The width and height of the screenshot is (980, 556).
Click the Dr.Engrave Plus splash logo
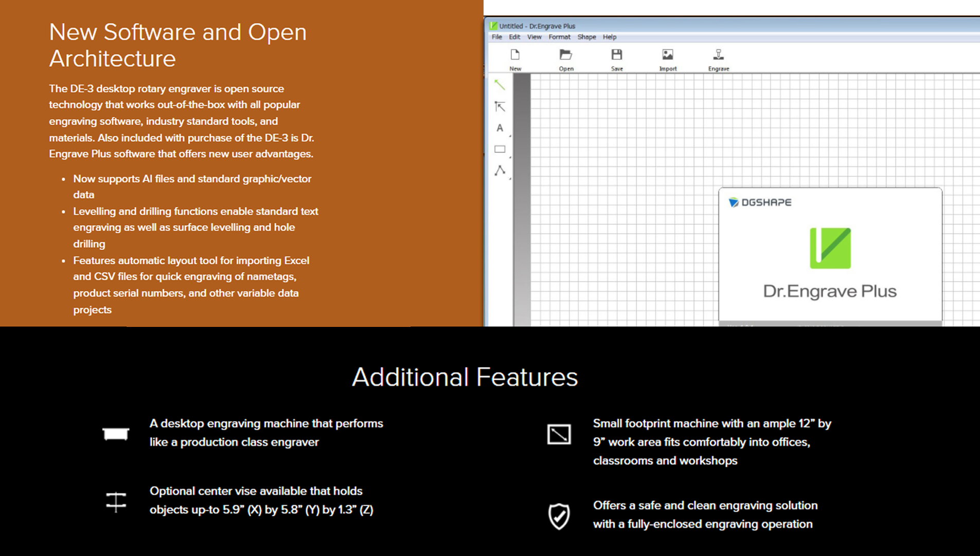pos(830,248)
